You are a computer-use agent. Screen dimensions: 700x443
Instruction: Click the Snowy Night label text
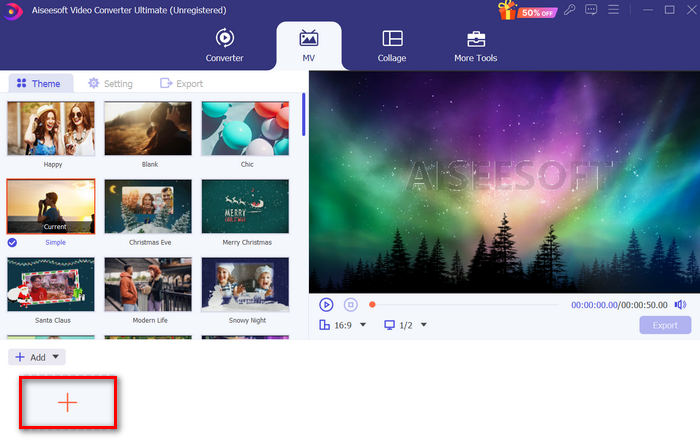247,321
